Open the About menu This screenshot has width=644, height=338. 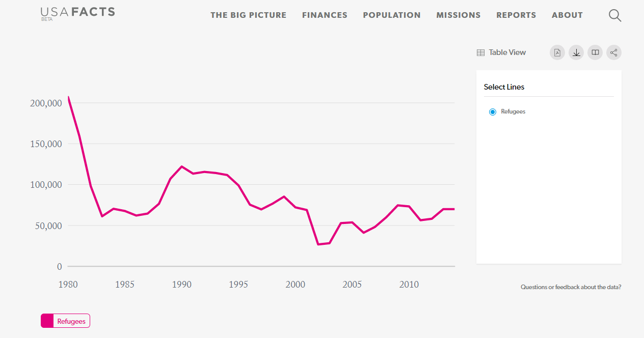[567, 15]
